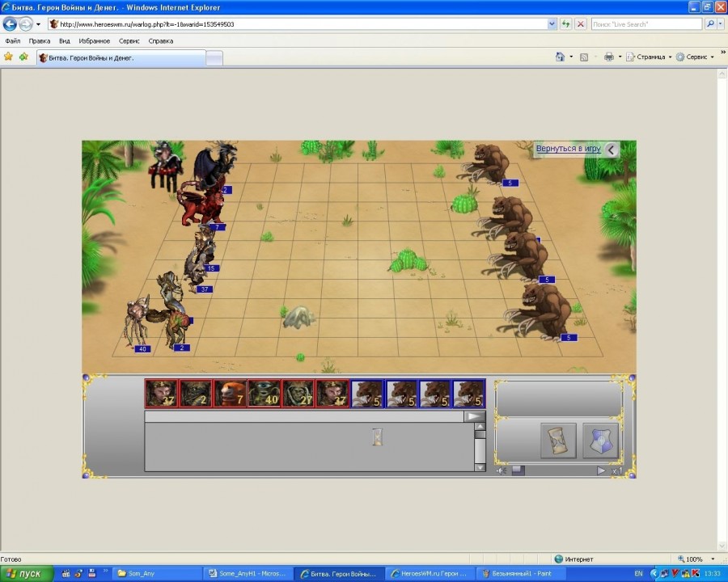The width and height of the screenshot is (728, 582).
Task: Click the Print icon in command bar
Action: [608, 57]
